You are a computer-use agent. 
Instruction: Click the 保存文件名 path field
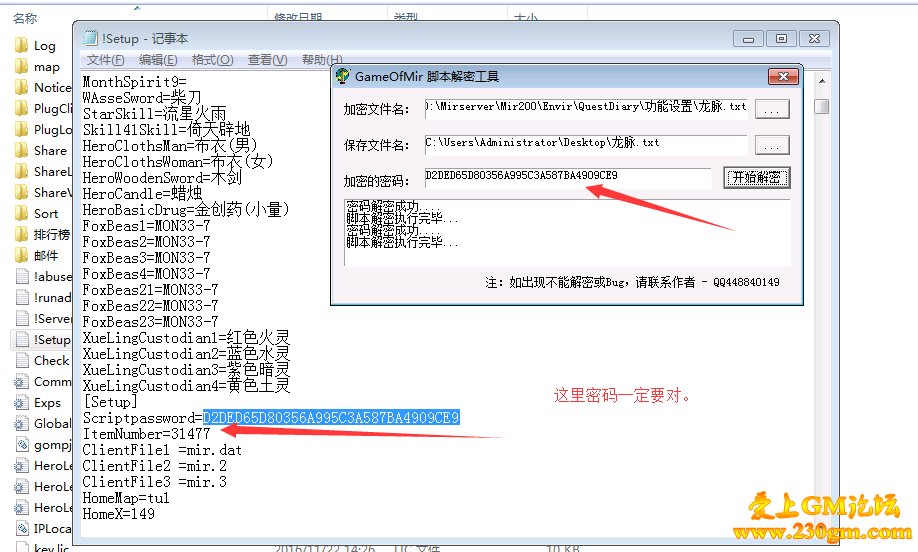[x=586, y=144]
